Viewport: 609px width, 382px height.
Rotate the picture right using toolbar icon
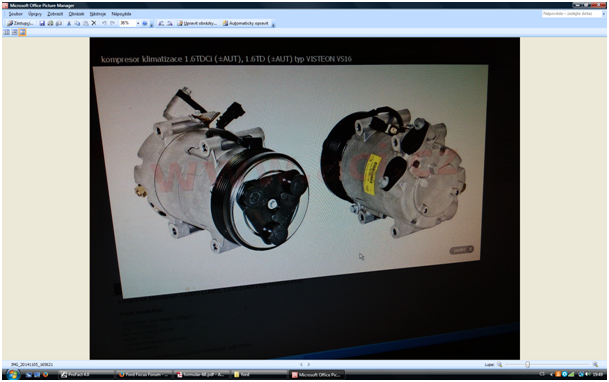tap(170, 23)
